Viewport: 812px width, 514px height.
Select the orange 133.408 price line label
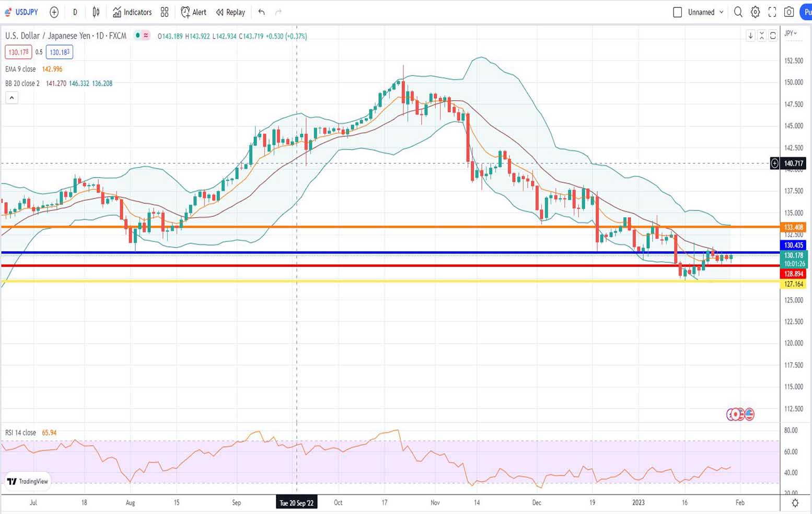793,227
